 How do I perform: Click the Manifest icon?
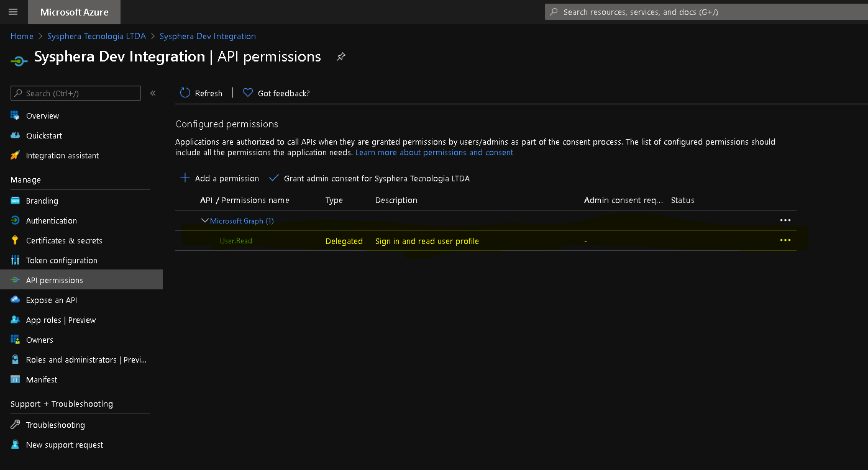[x=15, y=379]
